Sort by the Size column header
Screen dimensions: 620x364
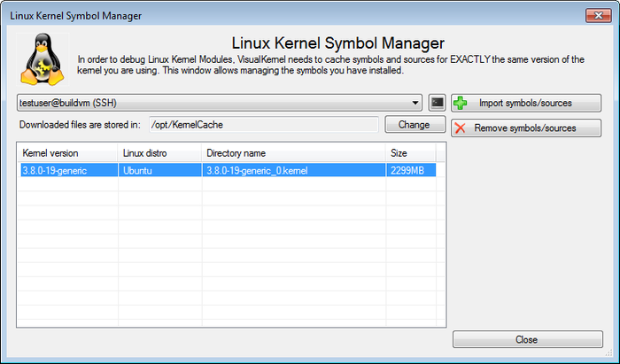pos(410,153)
